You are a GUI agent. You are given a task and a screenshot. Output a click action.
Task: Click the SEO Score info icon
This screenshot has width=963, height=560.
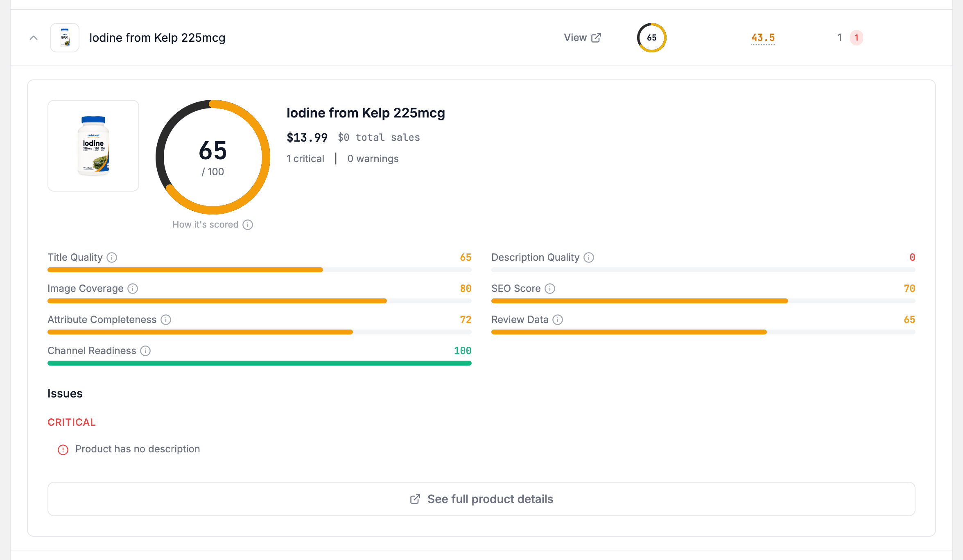coord(550,289)
